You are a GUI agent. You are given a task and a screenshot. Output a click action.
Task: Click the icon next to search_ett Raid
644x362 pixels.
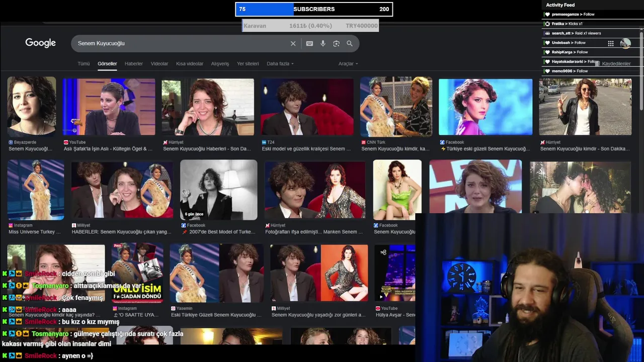point(547,33)
